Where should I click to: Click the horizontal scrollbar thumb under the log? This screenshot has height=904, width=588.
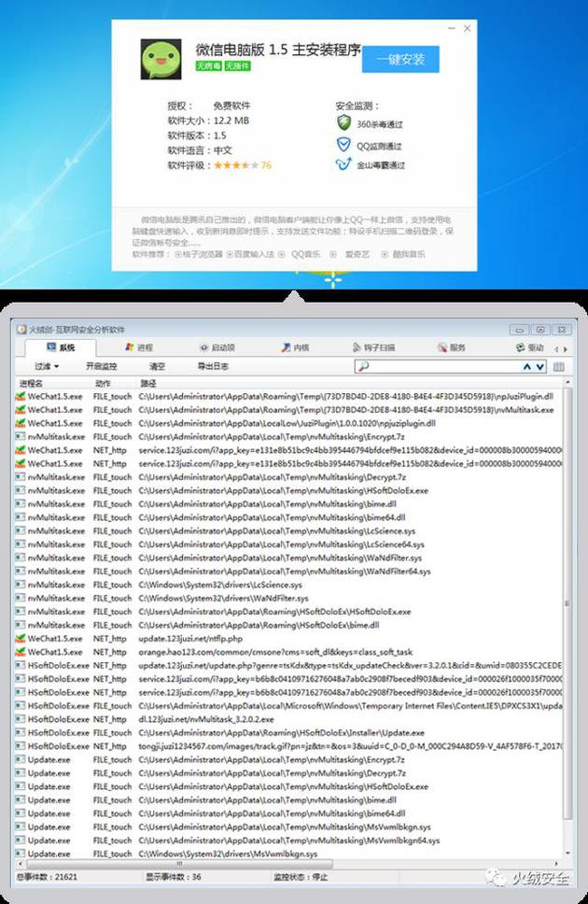tap(180, 864)
